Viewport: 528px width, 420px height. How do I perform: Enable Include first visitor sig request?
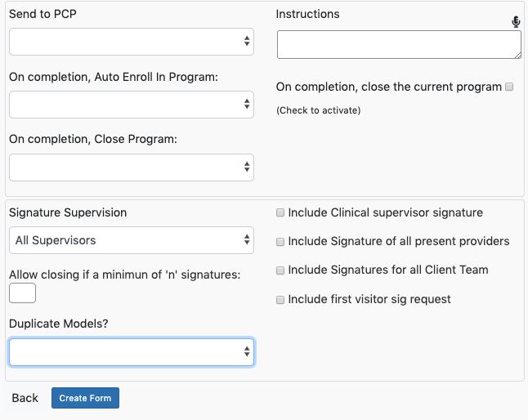280,300
